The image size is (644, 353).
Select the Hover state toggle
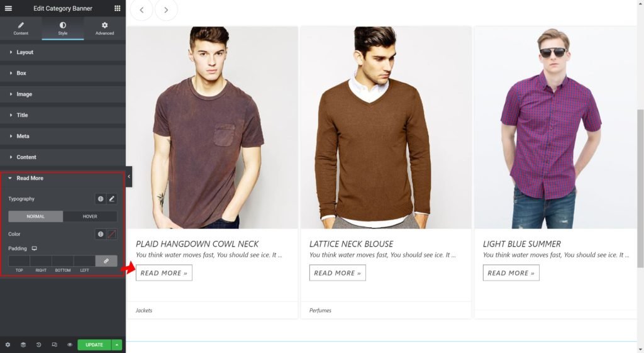90,216
